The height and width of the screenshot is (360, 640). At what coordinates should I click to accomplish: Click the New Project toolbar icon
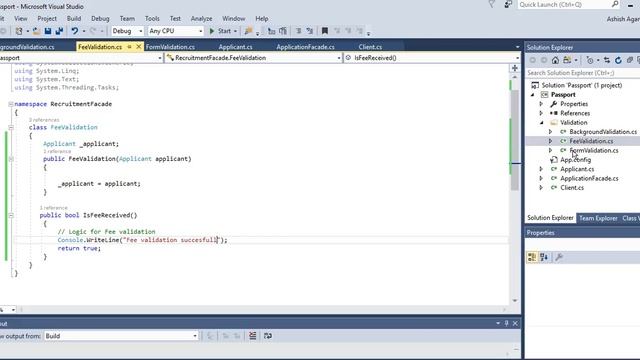tap(19, 31)
